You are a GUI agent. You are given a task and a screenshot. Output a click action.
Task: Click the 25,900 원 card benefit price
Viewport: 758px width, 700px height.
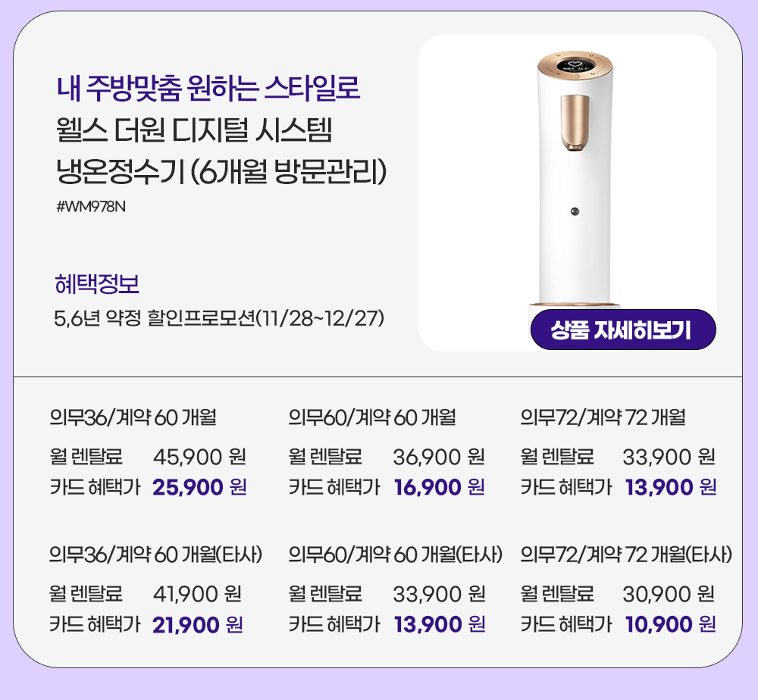point(199,486)
